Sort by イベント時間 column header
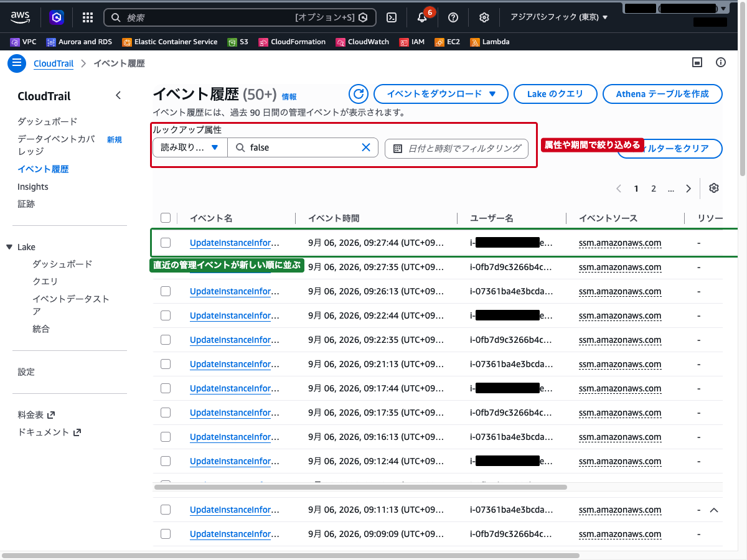747x560 pixels. click(334, 218)
